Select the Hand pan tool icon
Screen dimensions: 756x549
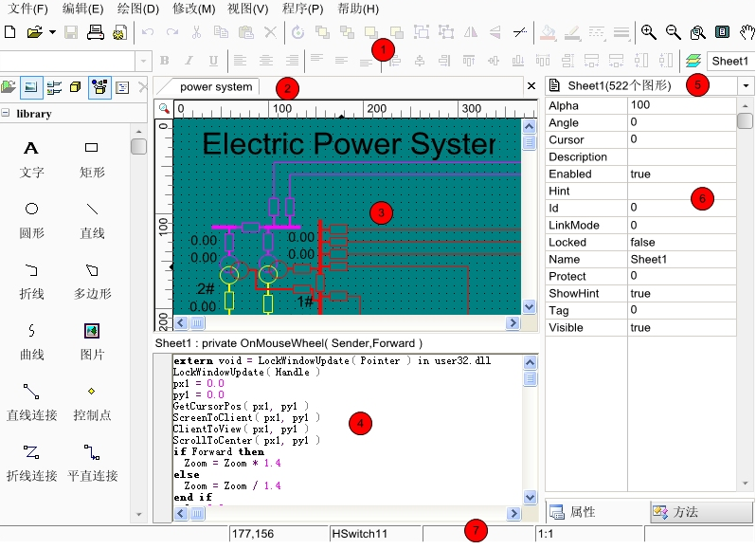(747, 32)
